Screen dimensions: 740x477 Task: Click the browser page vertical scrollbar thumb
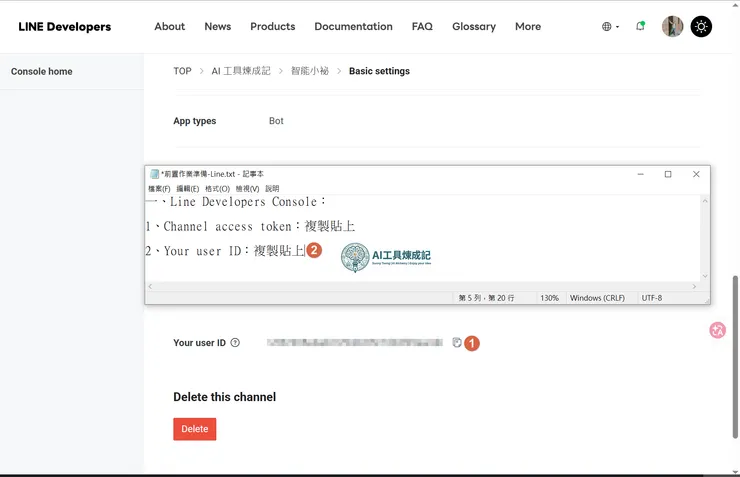point(735,357)
